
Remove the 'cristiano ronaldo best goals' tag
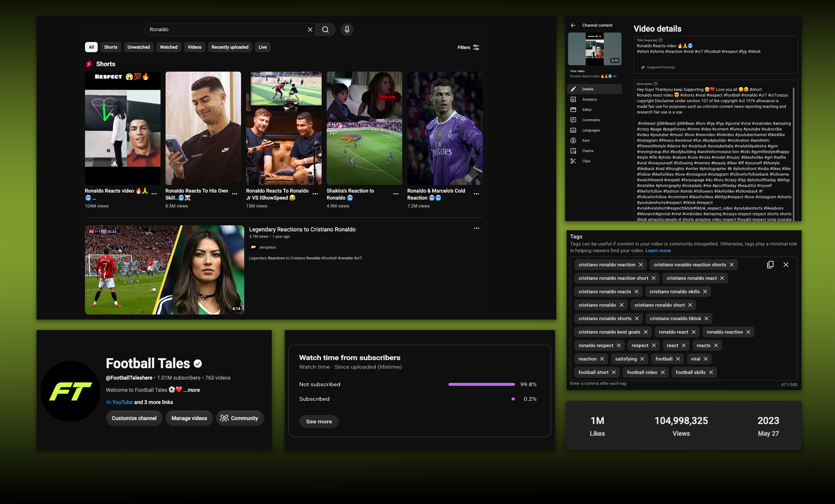(646, 332)
